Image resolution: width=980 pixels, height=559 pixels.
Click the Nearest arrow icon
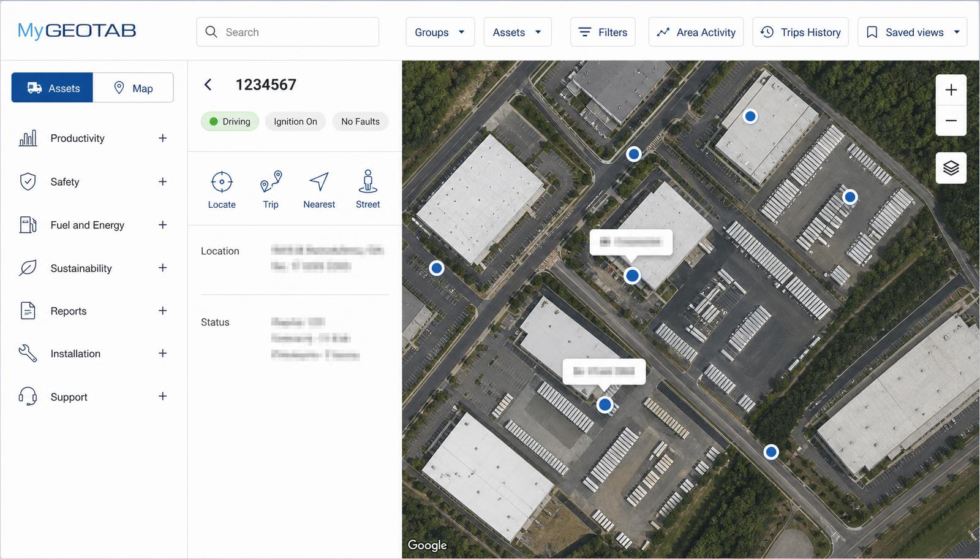tap(319, 182)
